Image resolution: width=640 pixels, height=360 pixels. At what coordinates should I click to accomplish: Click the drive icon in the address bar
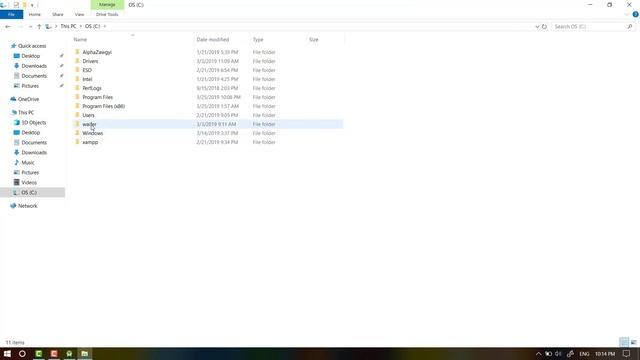point(48,27)
